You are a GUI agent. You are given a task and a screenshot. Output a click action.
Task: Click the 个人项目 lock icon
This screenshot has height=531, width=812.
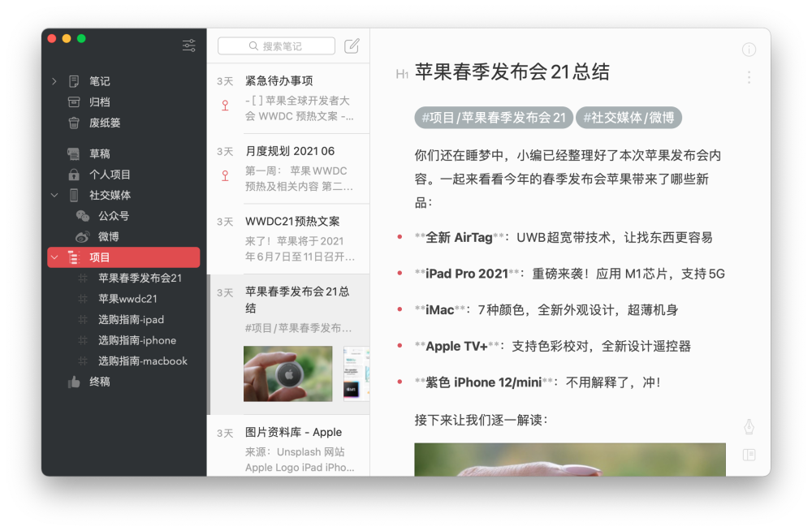[x=74, y=175]
